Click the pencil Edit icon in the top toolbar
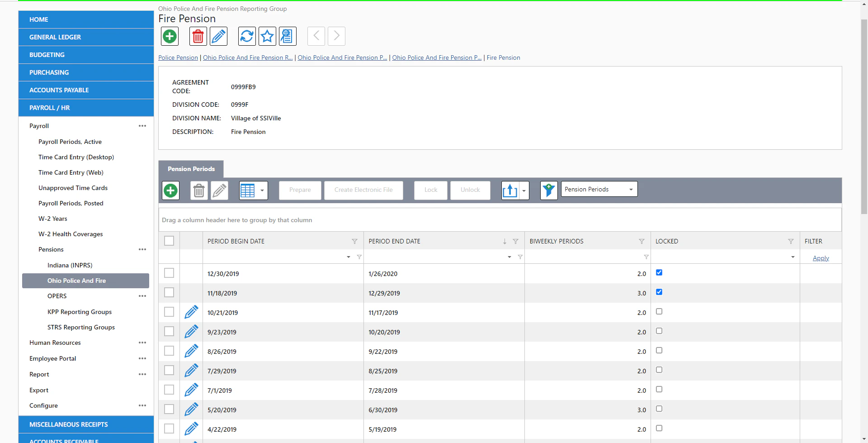Image resolution: width=868 pixels, height=443 pixels. click(x=218, y=36)
